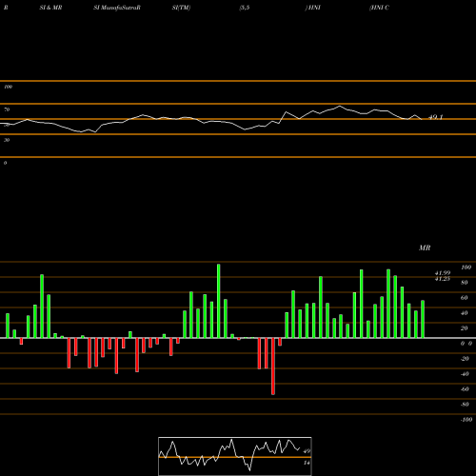Screen dimensions: 476x476
Task: Click the '(5,5' parameter header text
Action: coord(245,8)
